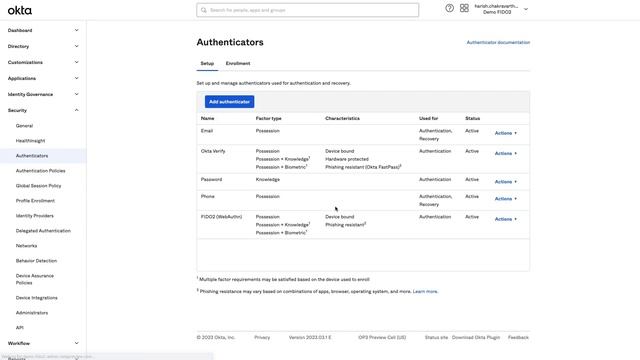Open Actions dropdown for Password

pos(506,182)
